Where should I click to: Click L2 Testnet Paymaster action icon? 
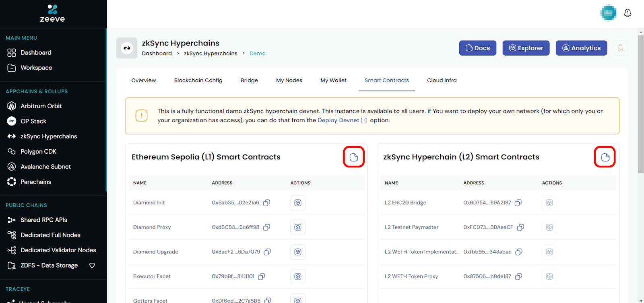[x=549, y=227]
